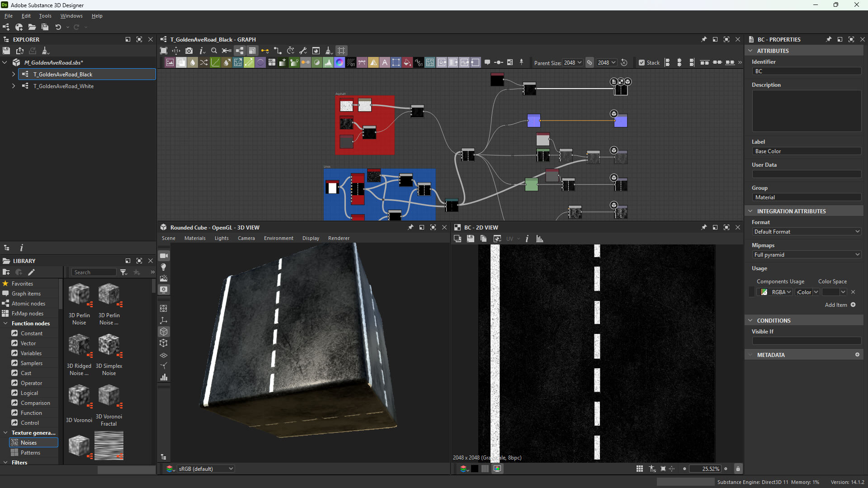
Task: Open the Environment menu in 3D view
Action: pos(278,238)
